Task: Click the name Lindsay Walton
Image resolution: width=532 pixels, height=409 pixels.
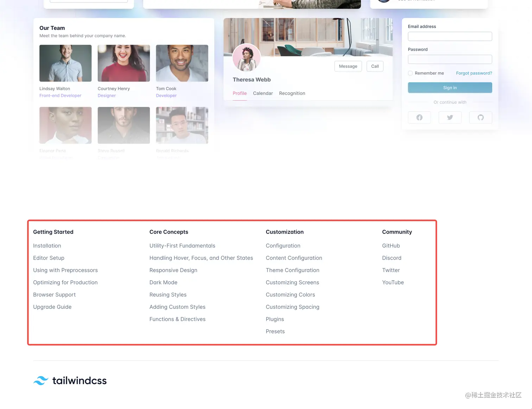Action: click(55, 89)
